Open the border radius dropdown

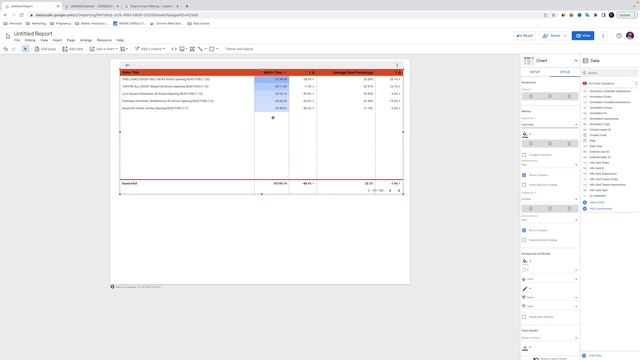coord(549,270)
